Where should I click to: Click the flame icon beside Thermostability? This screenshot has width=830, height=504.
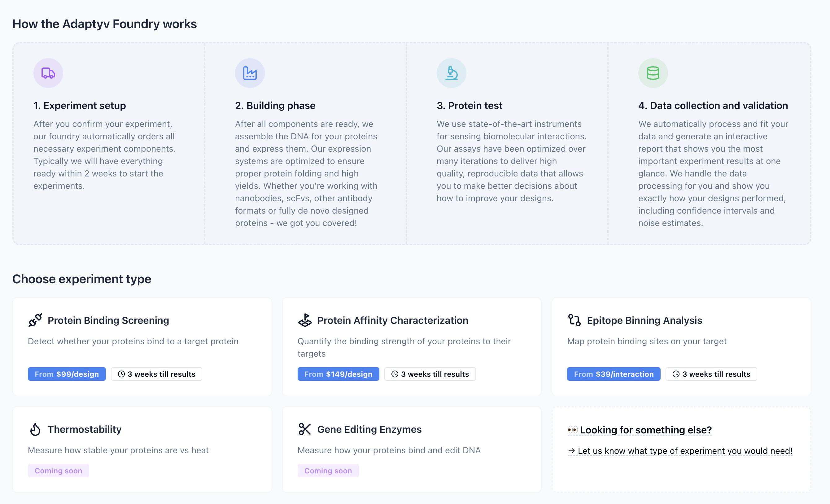(x=35, y=429)
